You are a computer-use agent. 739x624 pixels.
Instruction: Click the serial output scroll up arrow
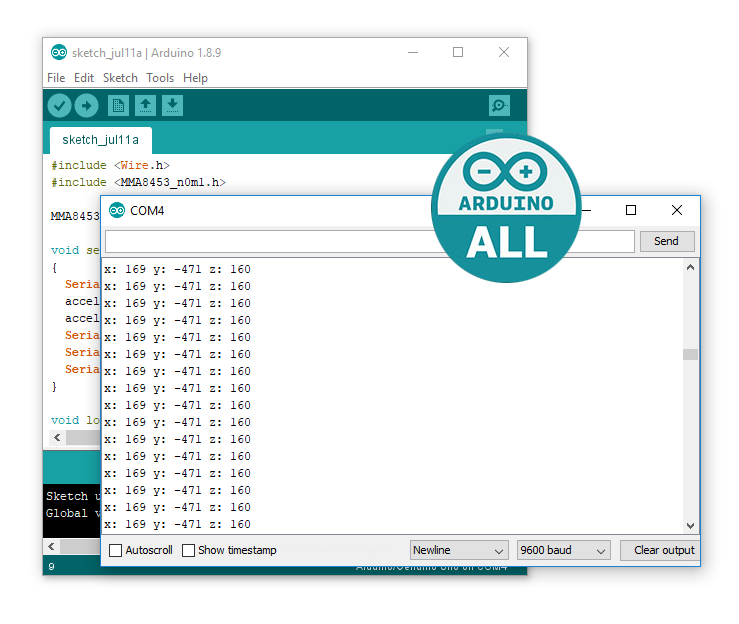point(690,267)
